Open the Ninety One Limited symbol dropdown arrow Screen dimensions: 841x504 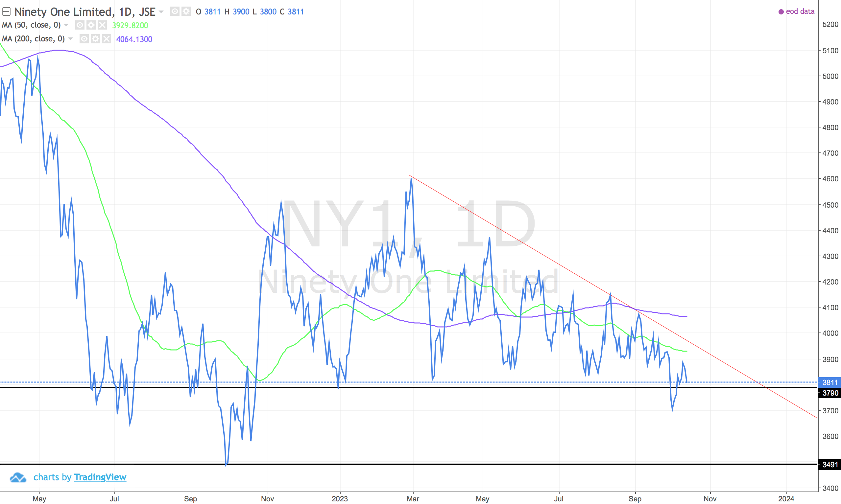tap(161, 12)
